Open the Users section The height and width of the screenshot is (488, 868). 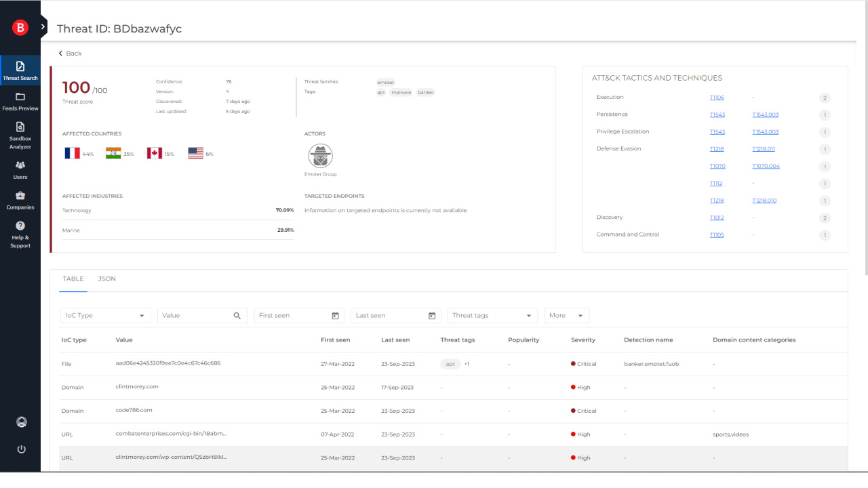(x=20, y=171)
